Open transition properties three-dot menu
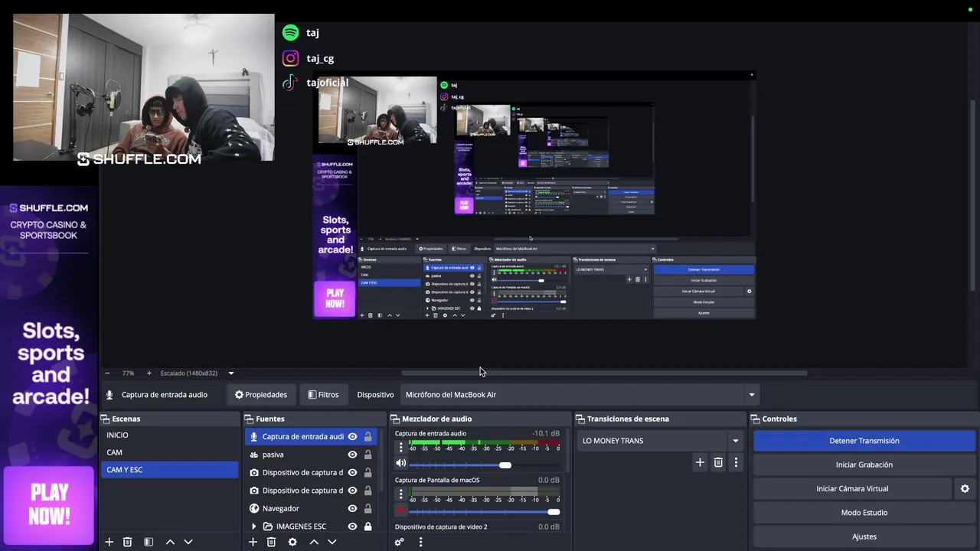 click(736, 462)
